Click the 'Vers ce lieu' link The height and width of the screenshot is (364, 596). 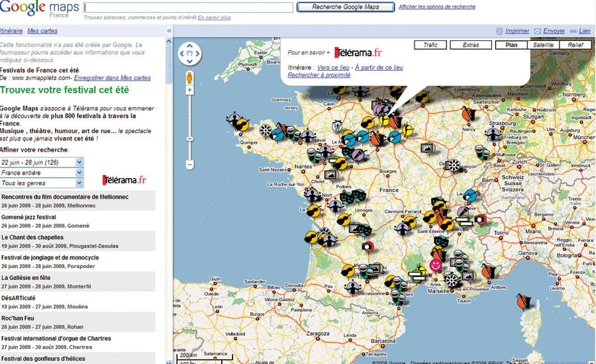333,68
